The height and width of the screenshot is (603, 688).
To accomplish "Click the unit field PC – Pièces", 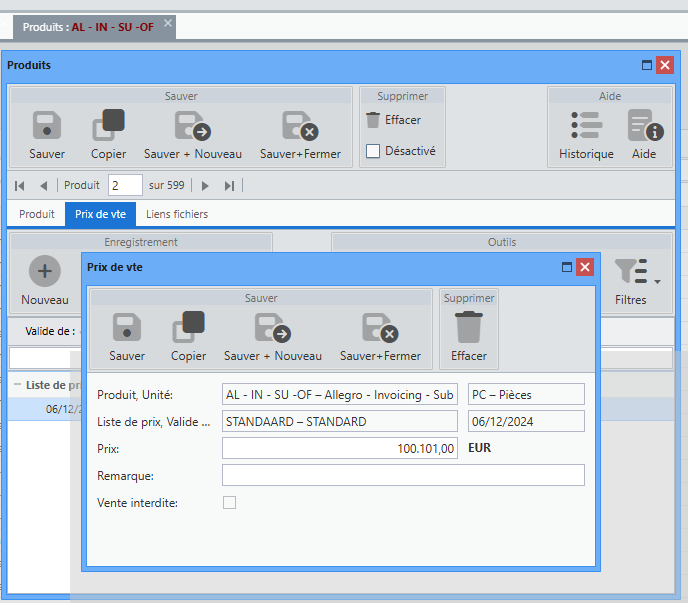I will point(526,394).
